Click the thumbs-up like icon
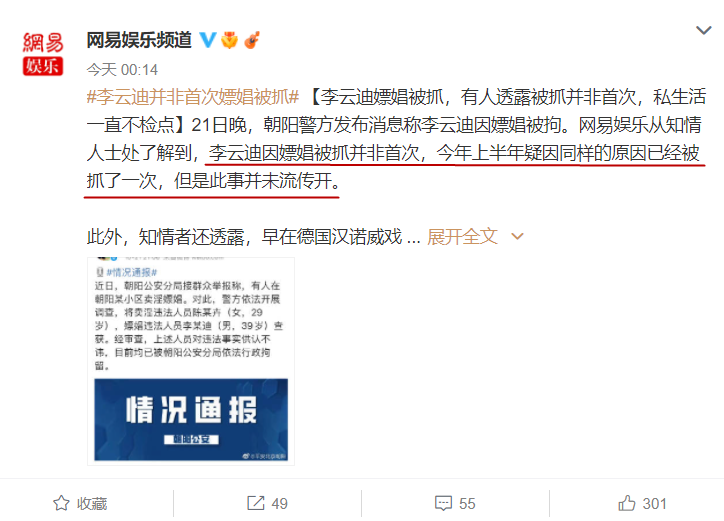This screenshot has height=521, width=724. (x=627, y=503)
